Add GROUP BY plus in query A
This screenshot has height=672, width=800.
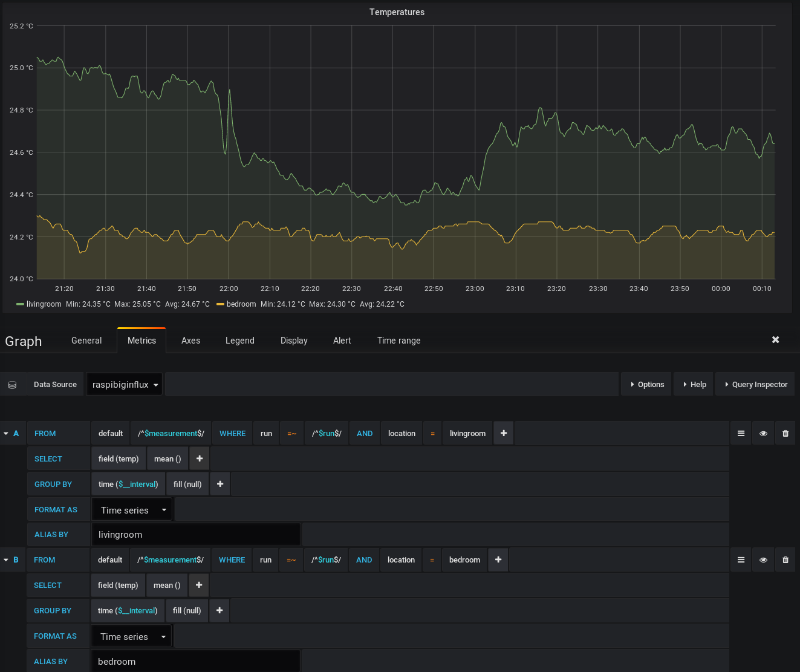(220, 484)
